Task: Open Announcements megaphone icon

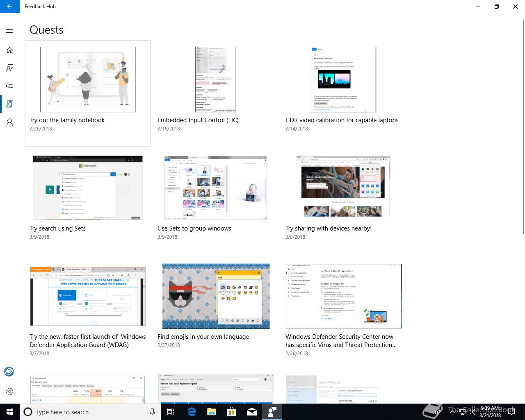Action: coord(10,86)
